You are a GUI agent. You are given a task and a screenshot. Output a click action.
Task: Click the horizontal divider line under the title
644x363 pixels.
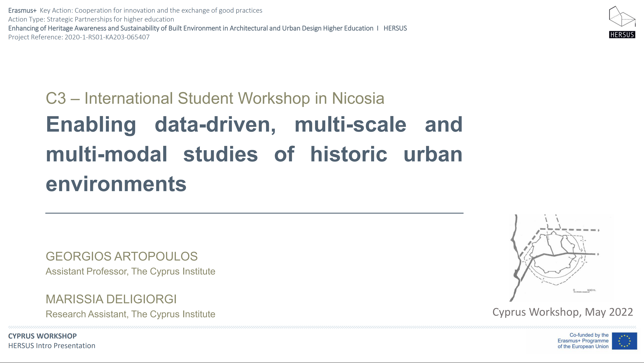(254, 213)
